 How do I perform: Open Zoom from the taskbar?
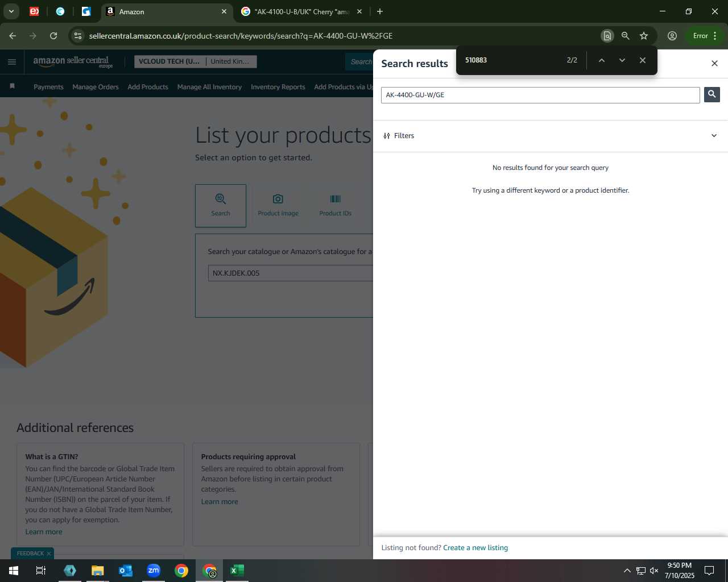154,571
